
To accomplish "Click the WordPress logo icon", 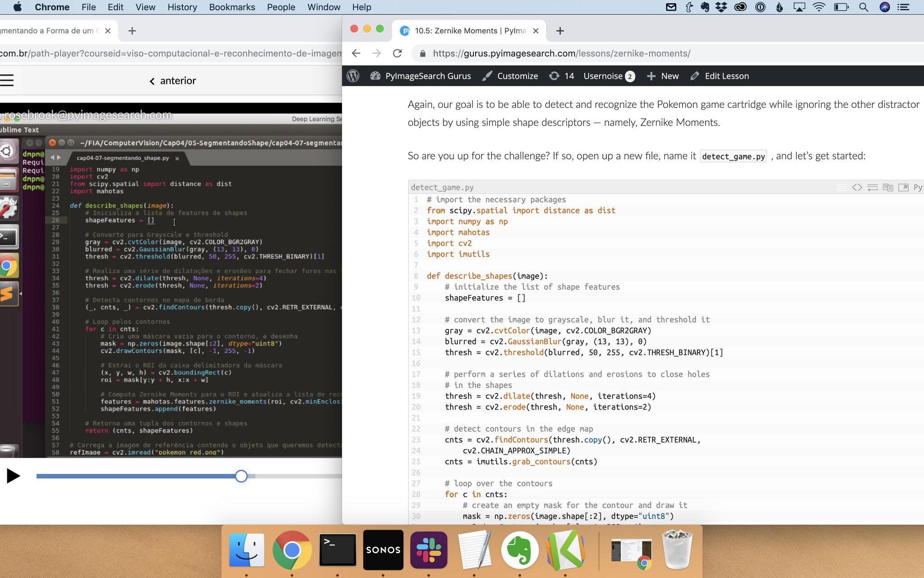I will [x=353, y=76].
